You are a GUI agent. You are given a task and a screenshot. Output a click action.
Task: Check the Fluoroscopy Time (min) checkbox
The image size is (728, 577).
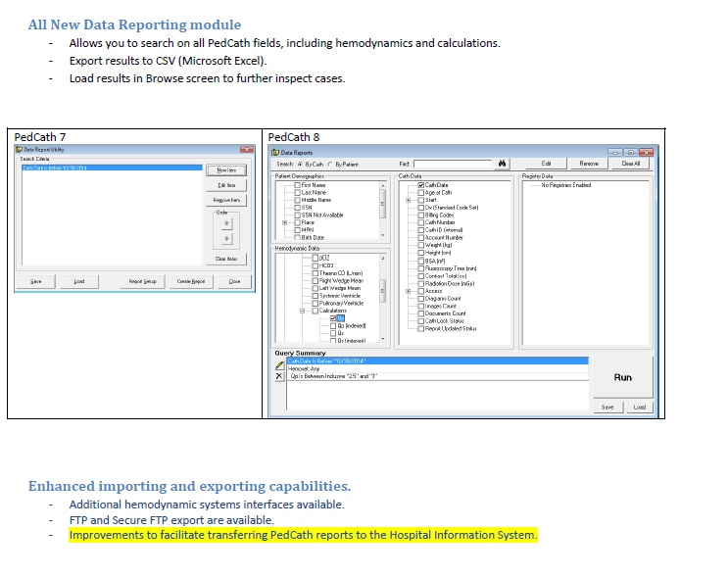421,268
